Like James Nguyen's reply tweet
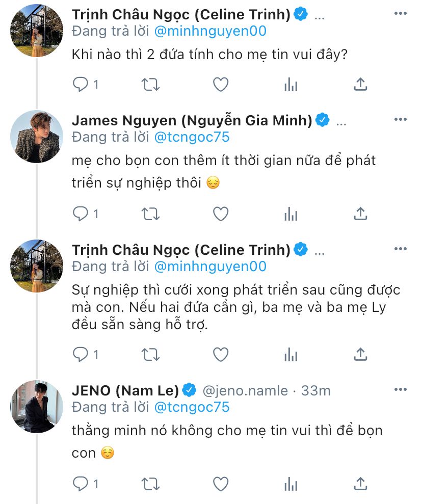Viewport: 422px width, 504px height. click(x=220, y=214)
